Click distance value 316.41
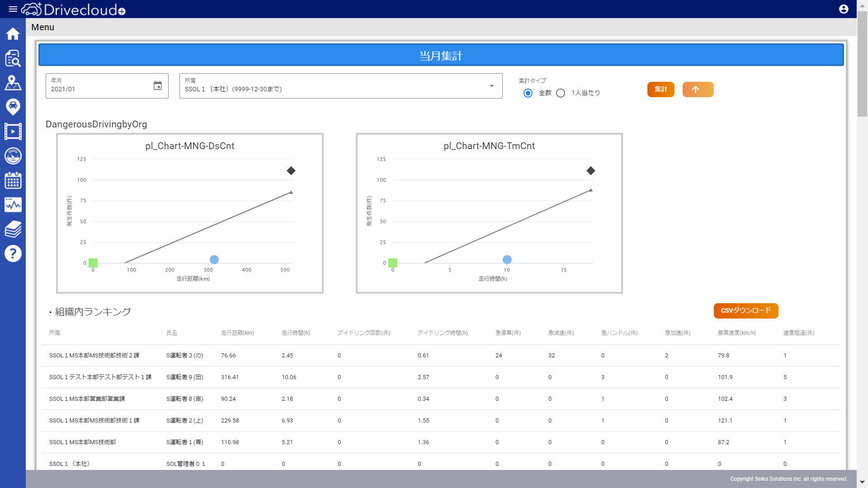Screen dimensions: 868x488 pyautogui.click(x=230, y=377)
